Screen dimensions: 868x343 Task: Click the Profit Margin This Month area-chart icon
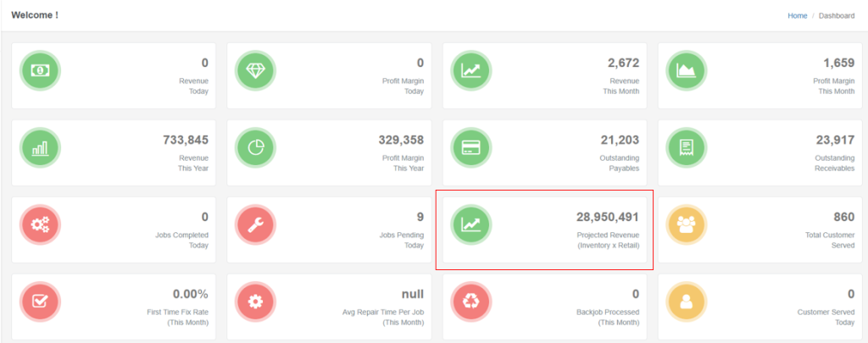[687, 70]
